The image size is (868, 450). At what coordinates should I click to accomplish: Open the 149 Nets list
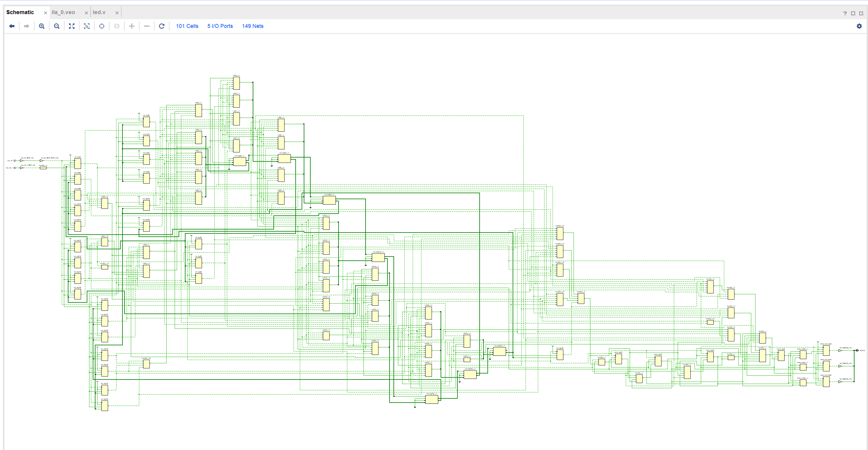(252, 26)
